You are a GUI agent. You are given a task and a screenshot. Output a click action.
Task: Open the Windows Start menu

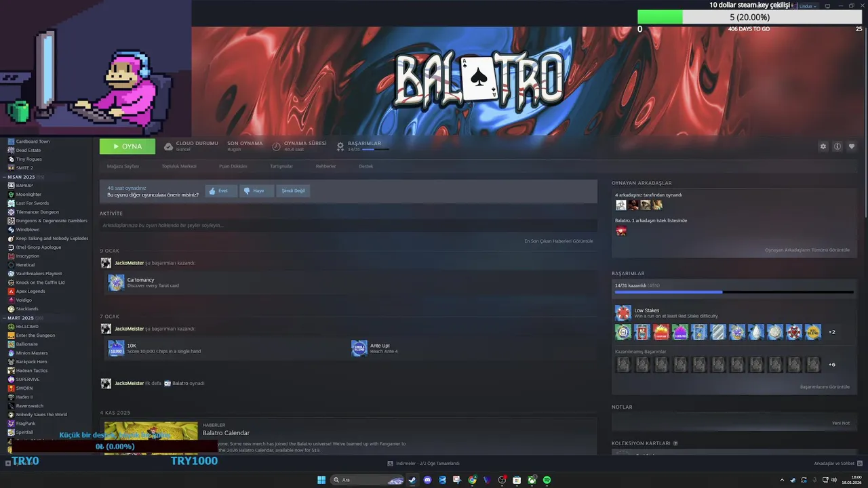321,480
